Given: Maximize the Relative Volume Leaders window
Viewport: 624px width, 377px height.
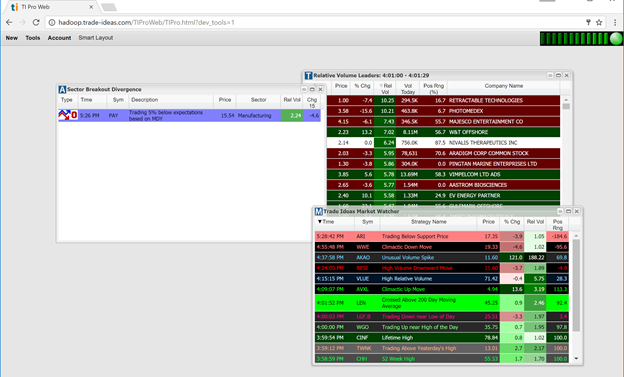Looking at the screenshot, I should pos(558,76).
